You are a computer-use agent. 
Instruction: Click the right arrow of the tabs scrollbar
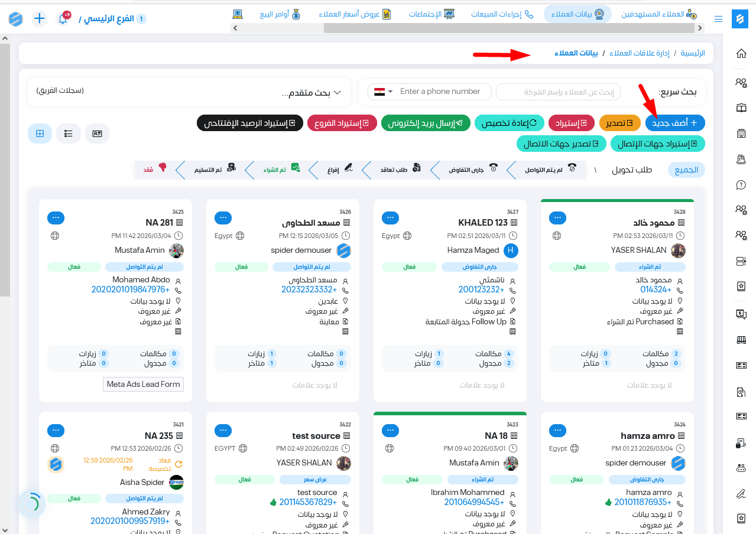(700, 28)
